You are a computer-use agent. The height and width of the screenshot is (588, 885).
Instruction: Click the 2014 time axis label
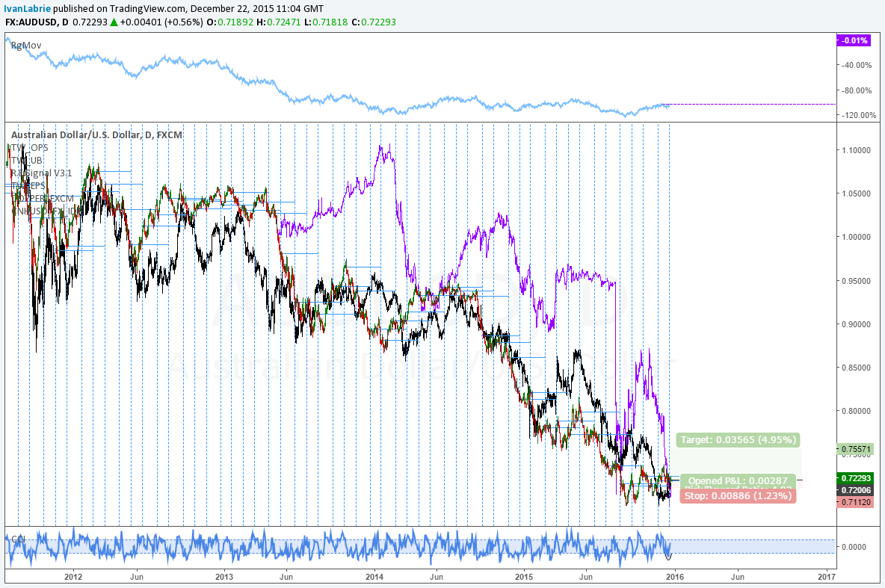pyautogui.click(x=374, y=577)
